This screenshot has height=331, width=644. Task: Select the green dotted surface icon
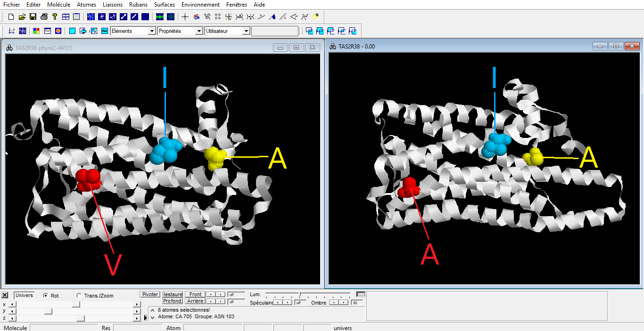point(171,17)
